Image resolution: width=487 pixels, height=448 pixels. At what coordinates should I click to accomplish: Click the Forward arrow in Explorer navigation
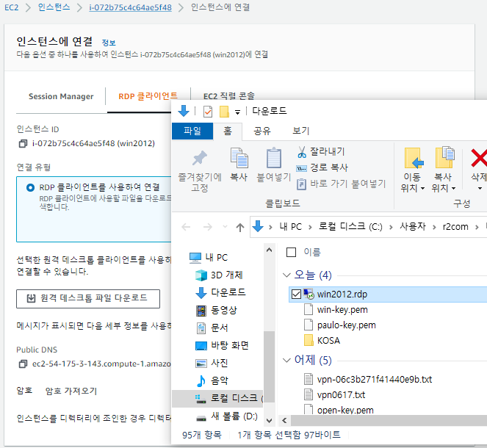click(x=207, y=227)
